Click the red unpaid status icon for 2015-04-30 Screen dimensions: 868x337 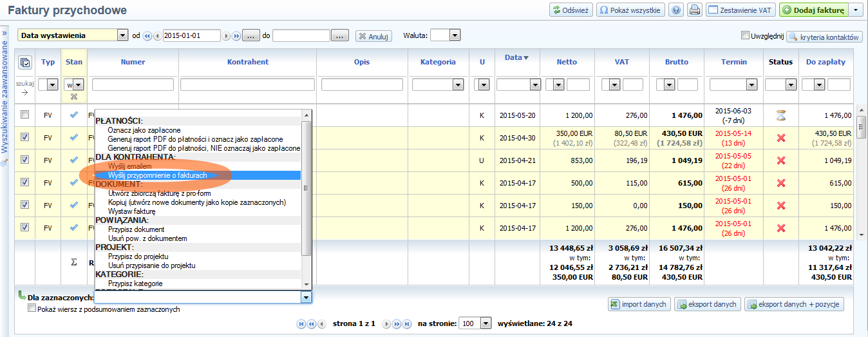point(781,137)
